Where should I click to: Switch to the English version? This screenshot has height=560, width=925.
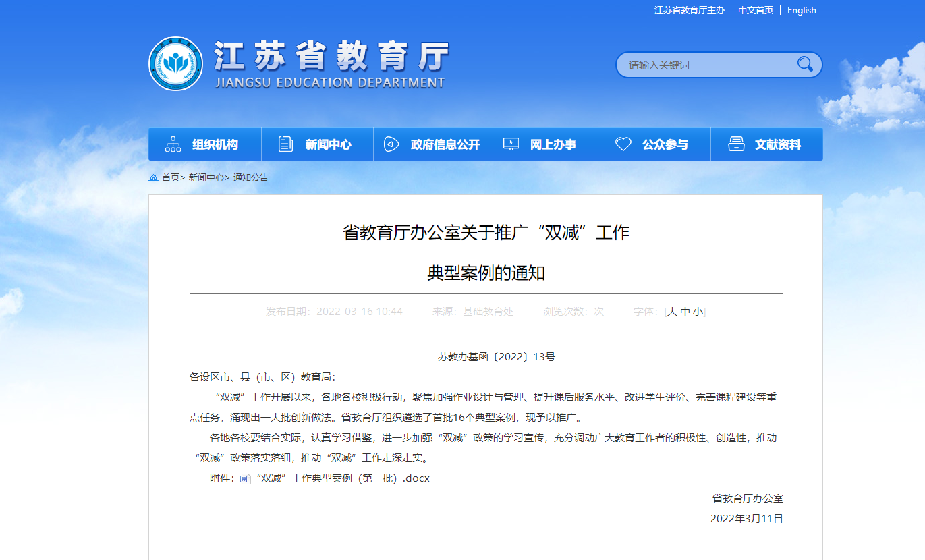[802, 10]
